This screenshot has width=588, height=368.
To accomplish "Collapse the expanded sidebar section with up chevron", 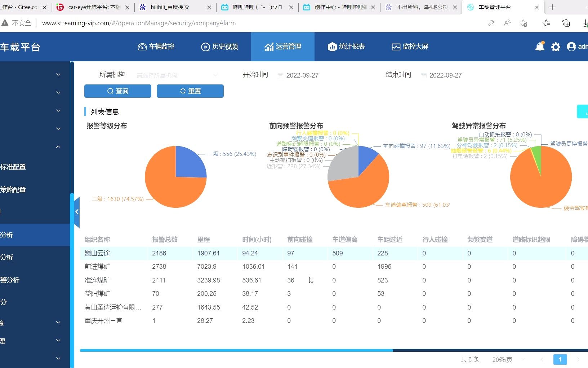I will coord(58,146).
